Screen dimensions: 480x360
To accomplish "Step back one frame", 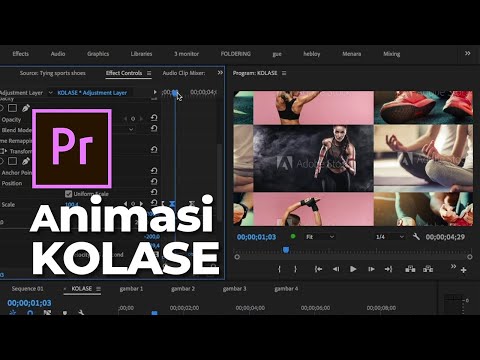I will tap(336, 269).
